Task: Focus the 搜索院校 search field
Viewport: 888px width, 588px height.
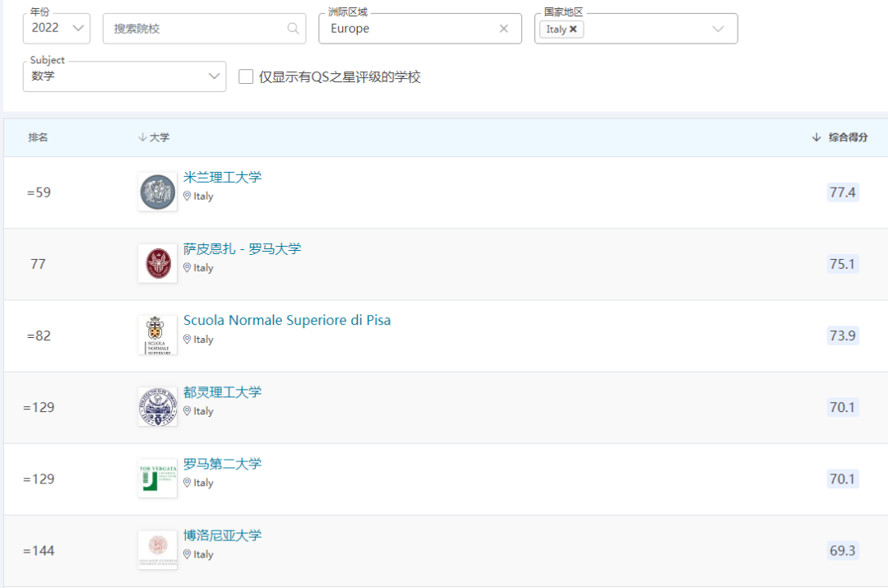Action: pyautogui.click(x=205, y=28)
